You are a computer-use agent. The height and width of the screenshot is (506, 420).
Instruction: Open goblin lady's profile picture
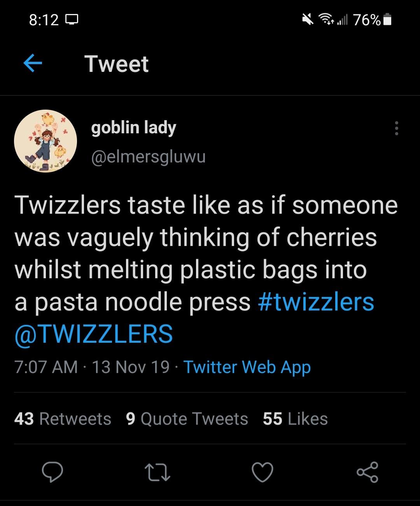coord(45,141)
